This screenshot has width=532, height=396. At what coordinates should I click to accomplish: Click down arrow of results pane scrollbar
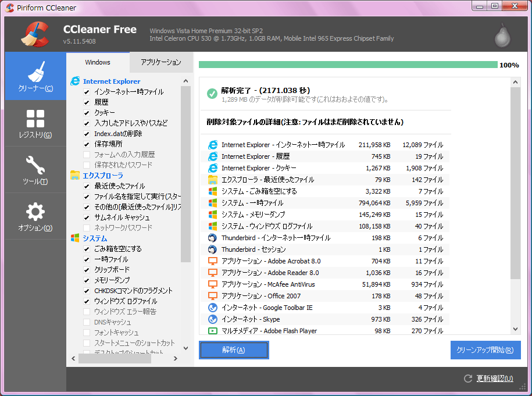tap(515, 329)
